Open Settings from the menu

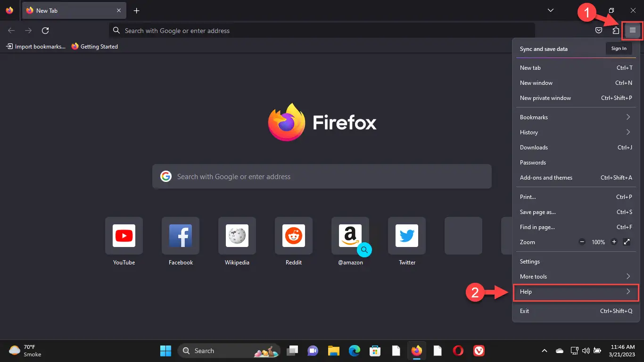[x=576, y=262]
